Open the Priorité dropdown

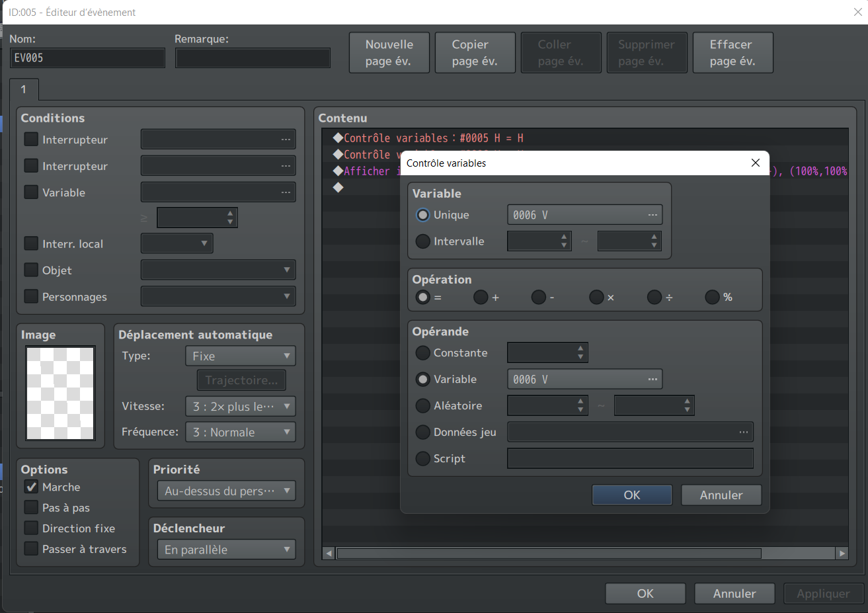pos(226,491)
